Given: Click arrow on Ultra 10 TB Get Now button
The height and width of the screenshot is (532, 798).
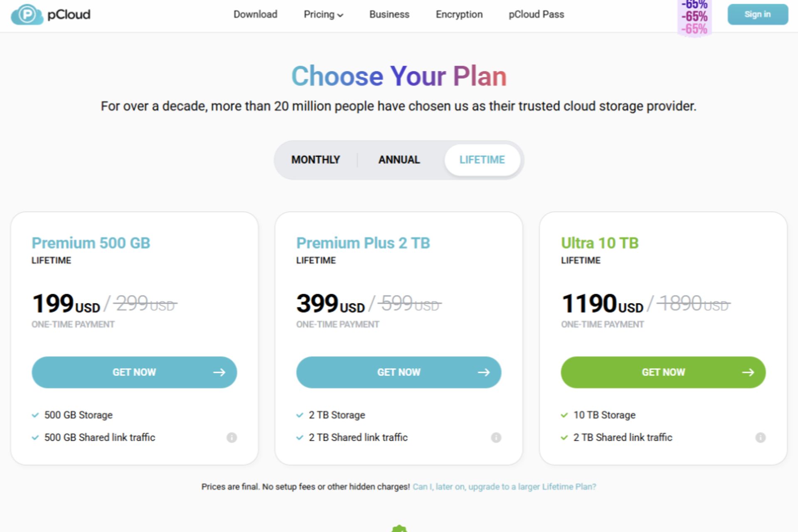Looking at the screenshot, I should [748, 372].
